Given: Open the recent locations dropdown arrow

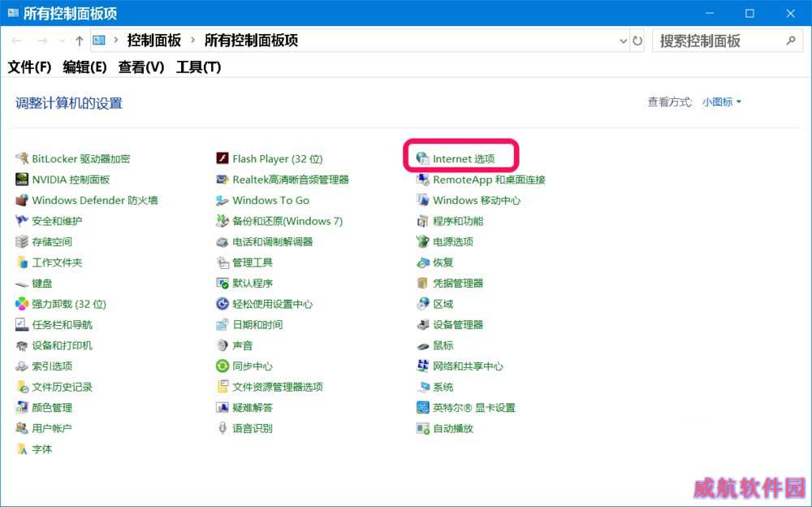Looking at the screenshot, I should (63, 41).
